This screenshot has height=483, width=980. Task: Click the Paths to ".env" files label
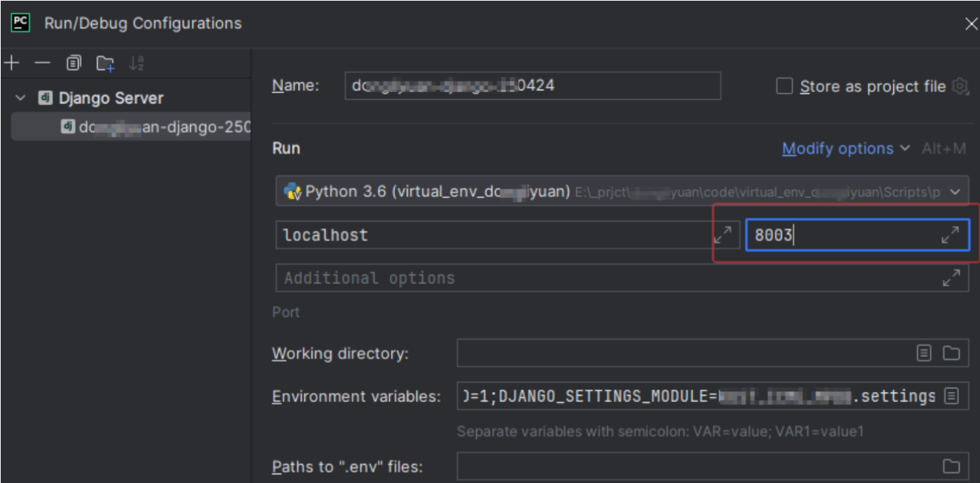click(x=347, y=466)
